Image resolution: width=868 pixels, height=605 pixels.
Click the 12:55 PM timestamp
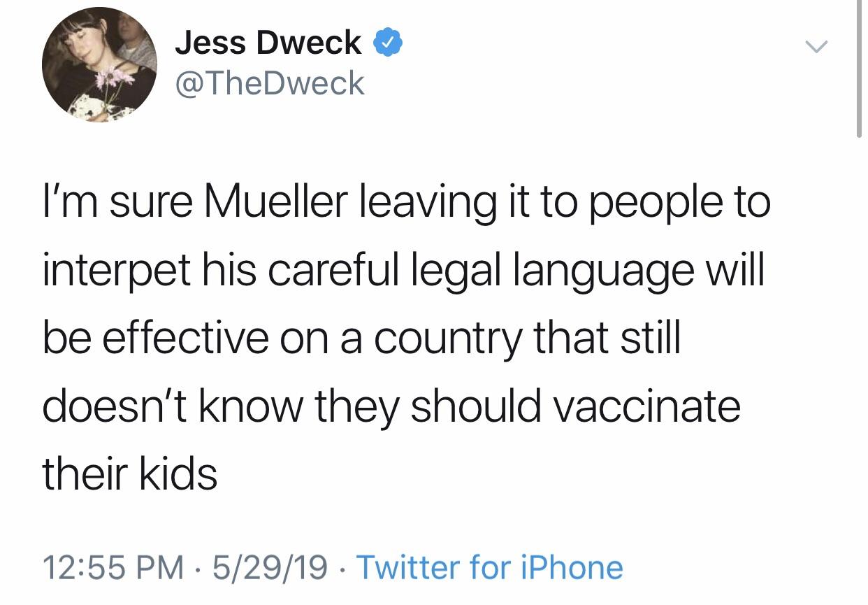[112, 567]
